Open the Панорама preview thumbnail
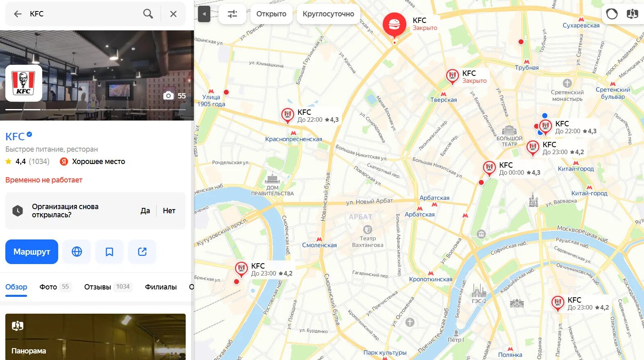The image size is (644, 360). (96, 337)
